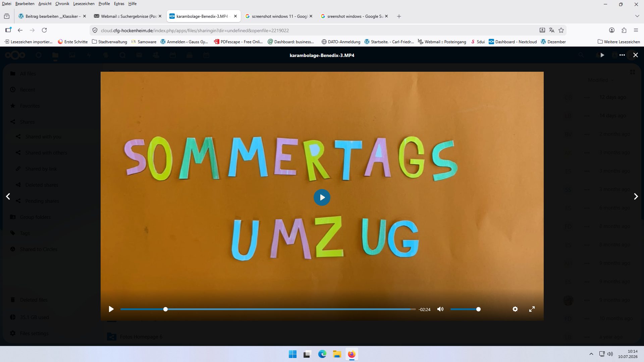The height and width of the screenshot is (362, 644).
Task: Open viewer actions three-dot menu
Action: [x=622, y=55]
